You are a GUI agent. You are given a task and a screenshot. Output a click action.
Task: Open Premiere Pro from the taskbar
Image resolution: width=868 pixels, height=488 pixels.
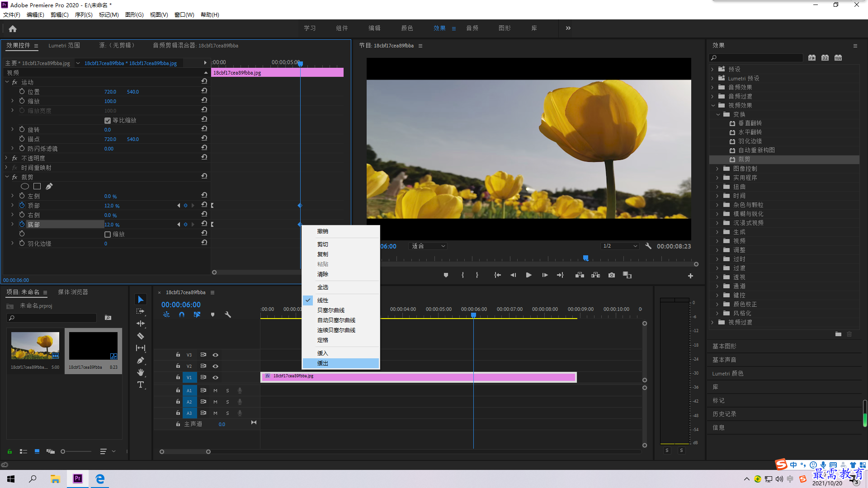pyautogui.click(x=78, y=479)
